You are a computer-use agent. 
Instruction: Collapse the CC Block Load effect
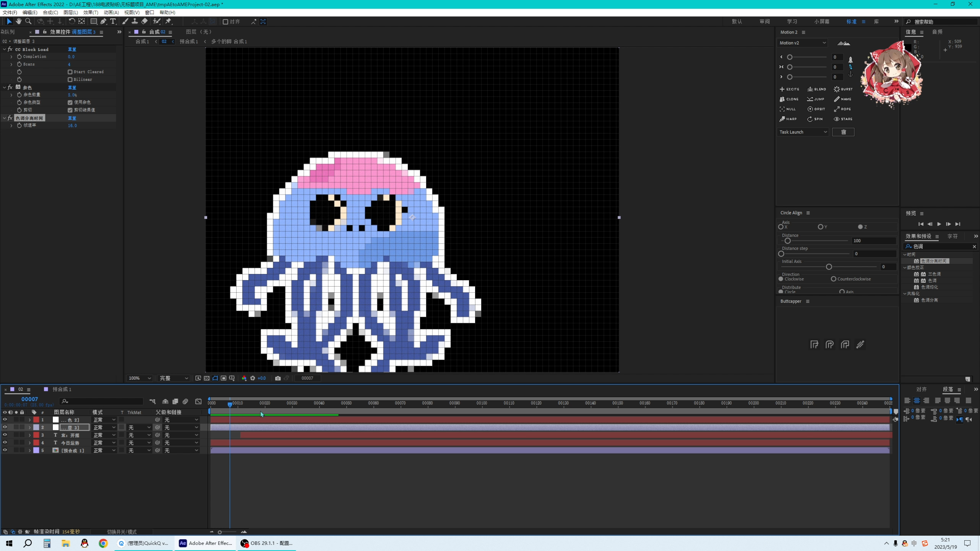click(x=4, y=49)
